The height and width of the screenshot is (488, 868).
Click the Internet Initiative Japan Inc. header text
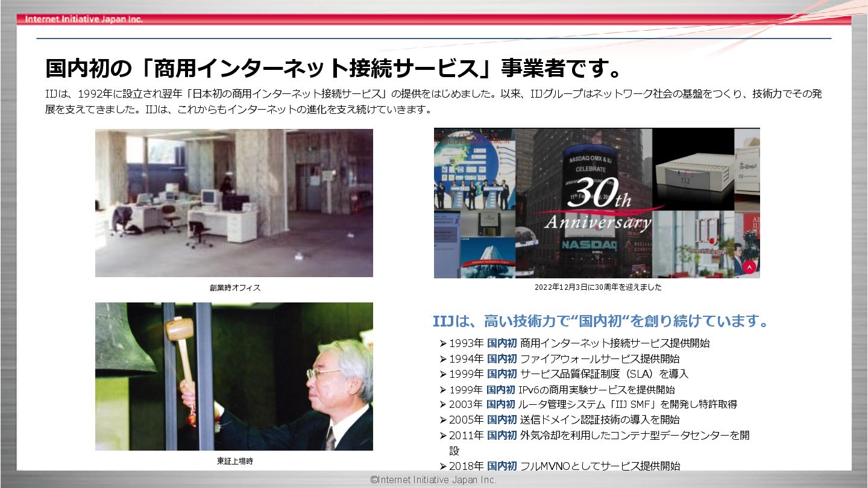(84, 19)
